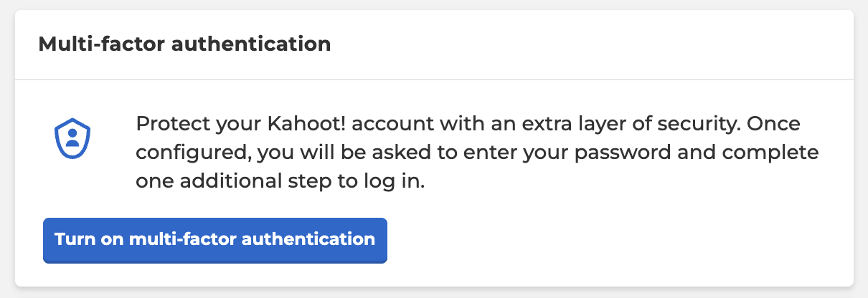
Task: Click the account protection shield icon
Action: (x=72, y=139)
